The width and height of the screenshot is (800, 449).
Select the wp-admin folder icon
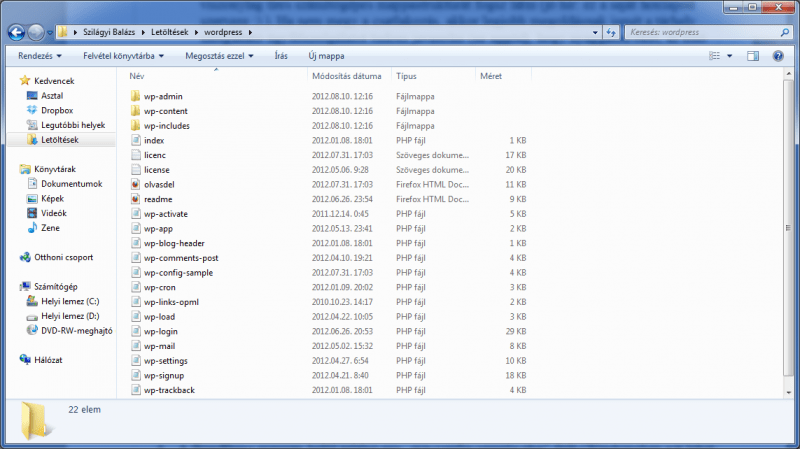point(135,96)
